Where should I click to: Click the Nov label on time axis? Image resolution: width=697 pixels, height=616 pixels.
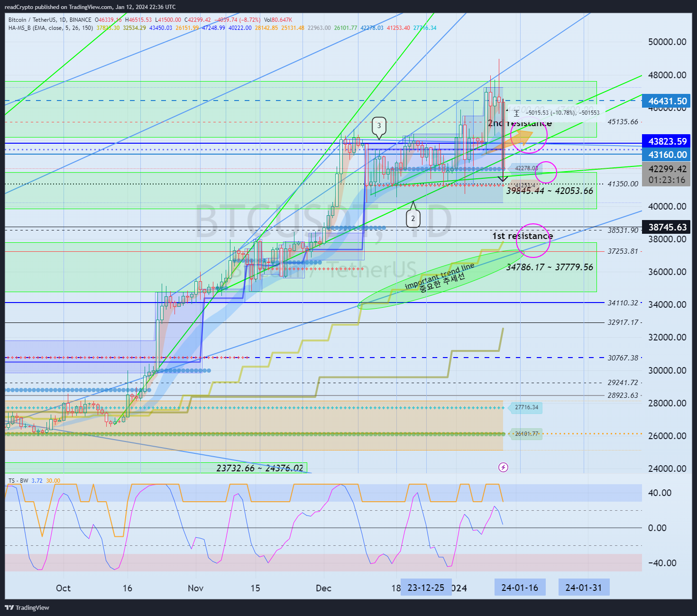[x=195, y=588]
